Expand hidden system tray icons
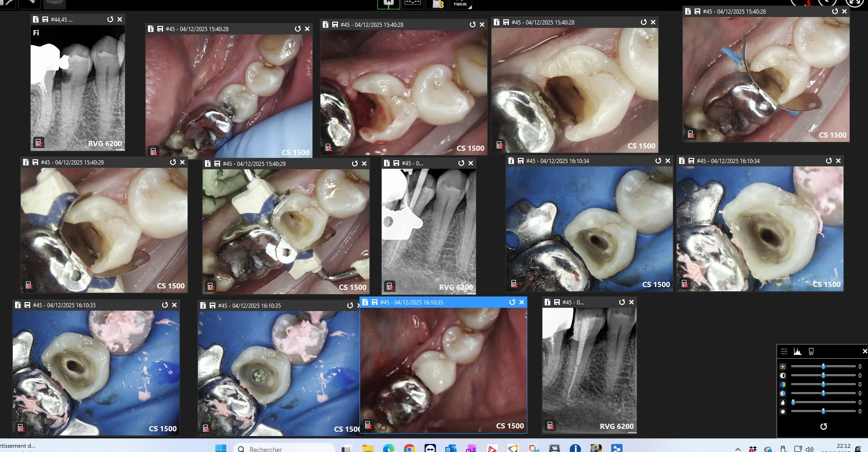This screenshot has width=868, height=452. pyautogui.click(x=738, y=449)
